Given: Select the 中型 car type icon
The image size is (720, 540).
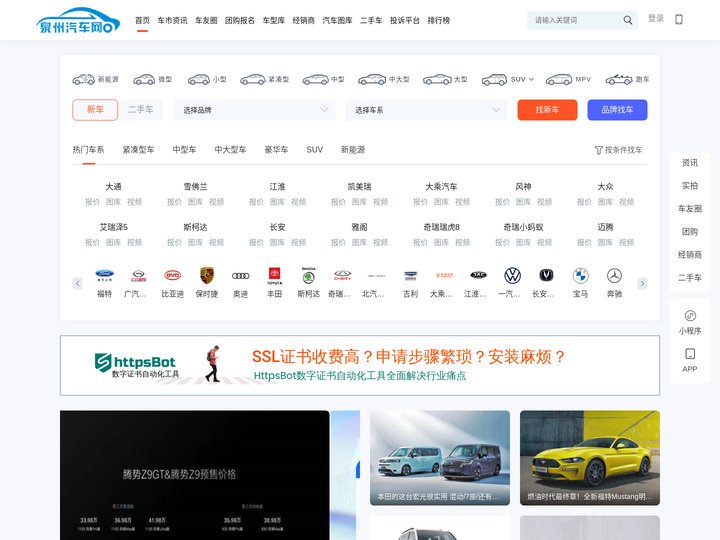Looking at the screenshot, I should pos(315,79).
